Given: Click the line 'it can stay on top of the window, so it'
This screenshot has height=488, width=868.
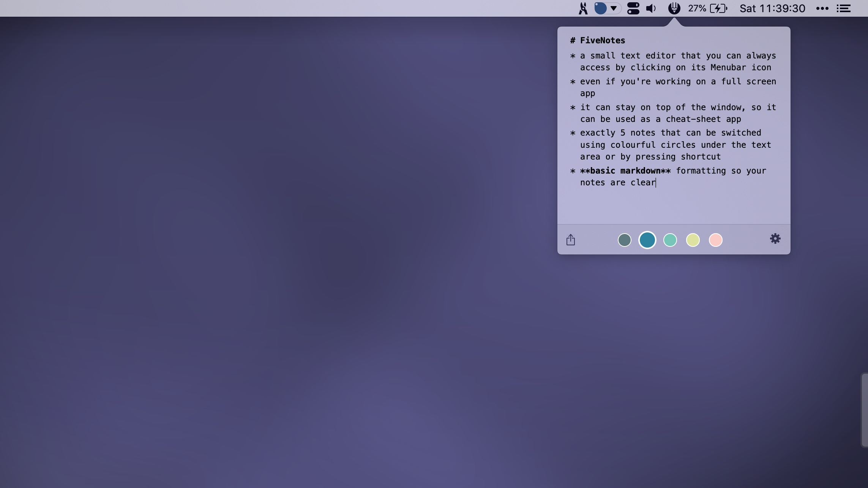Looking at the screenshot, I should (x=678, y=107).
